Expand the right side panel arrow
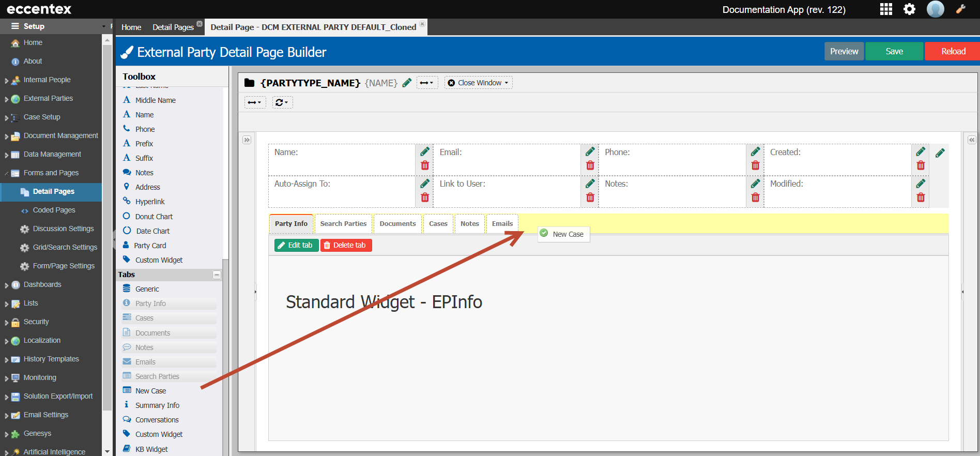The height and width of the screenshot is (456, 980). point(972,140)
